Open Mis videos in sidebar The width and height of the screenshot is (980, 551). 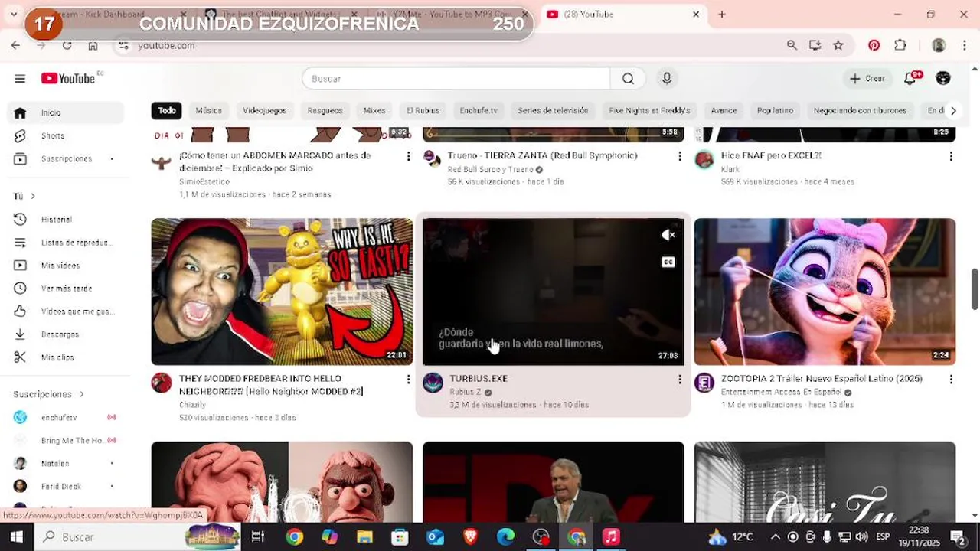(x=65, y=266)
